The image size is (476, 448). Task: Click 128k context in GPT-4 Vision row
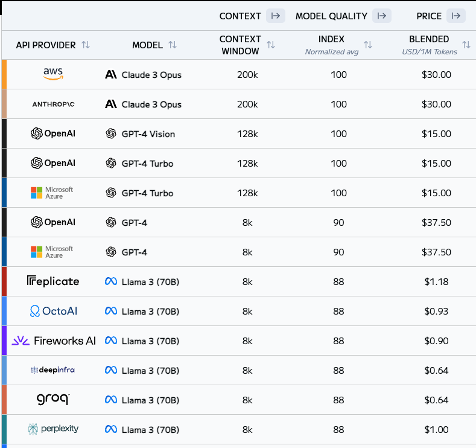click(x=247, y=134)
